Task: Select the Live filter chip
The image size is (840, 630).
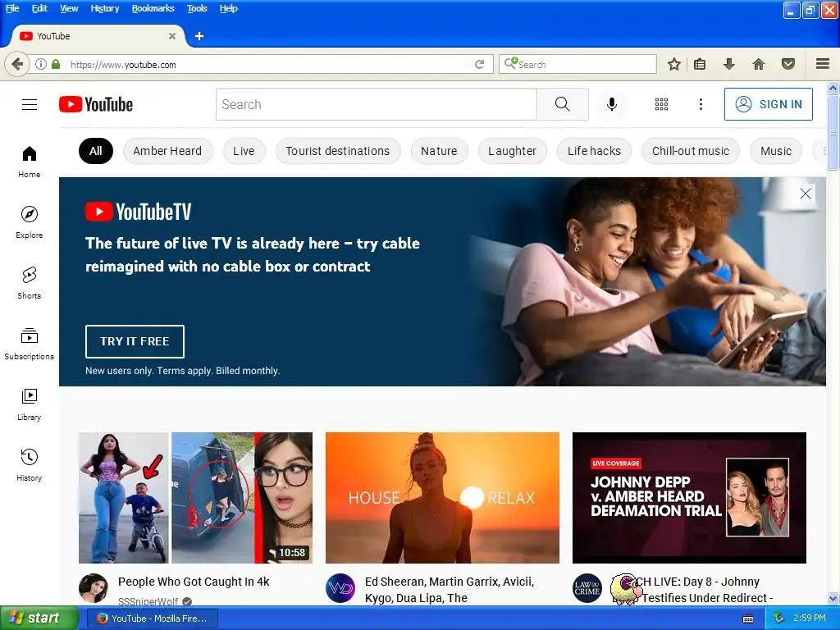Action: (244, 151)
